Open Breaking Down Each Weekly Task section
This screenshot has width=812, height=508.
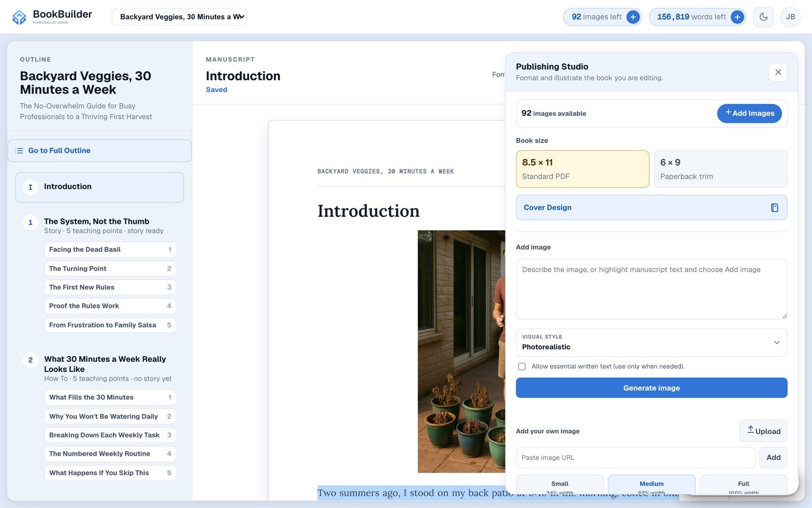[x=110, y=435]
